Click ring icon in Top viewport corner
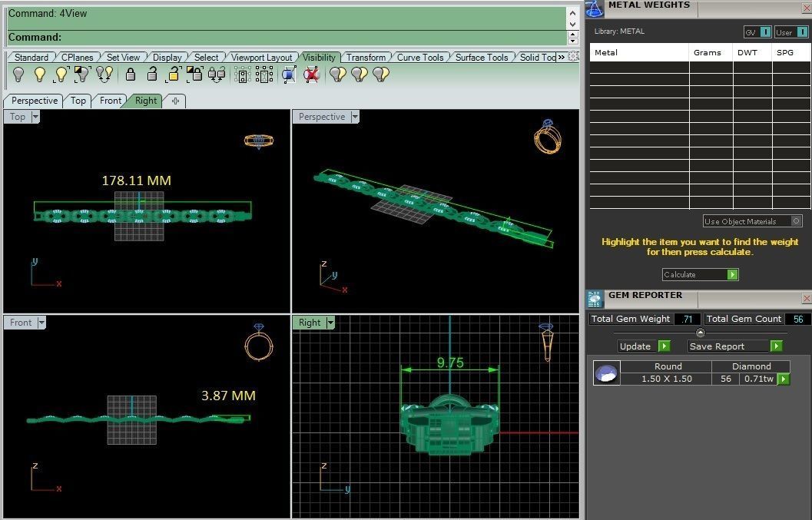 tap(259, 141)
